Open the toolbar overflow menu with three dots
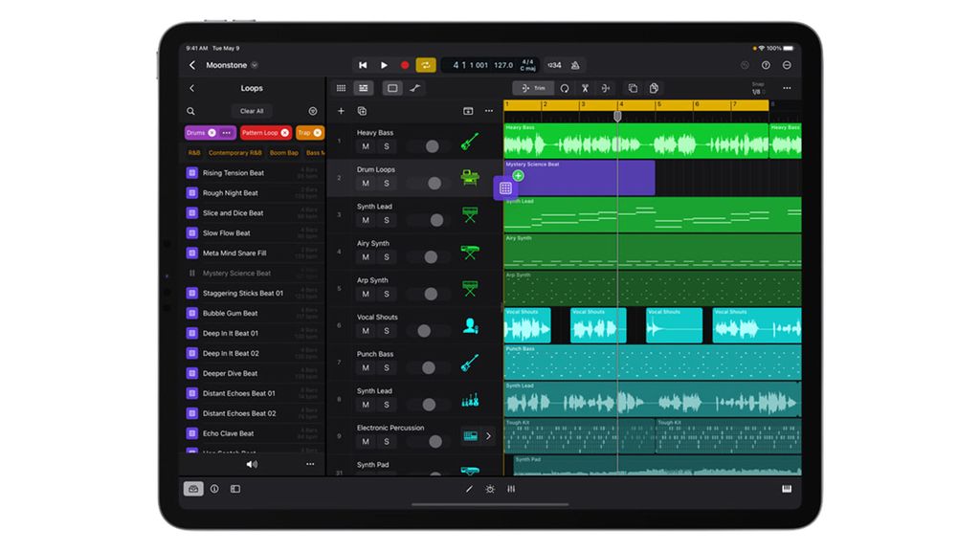This screenshot has height=551, width=980. click(789, 88)
